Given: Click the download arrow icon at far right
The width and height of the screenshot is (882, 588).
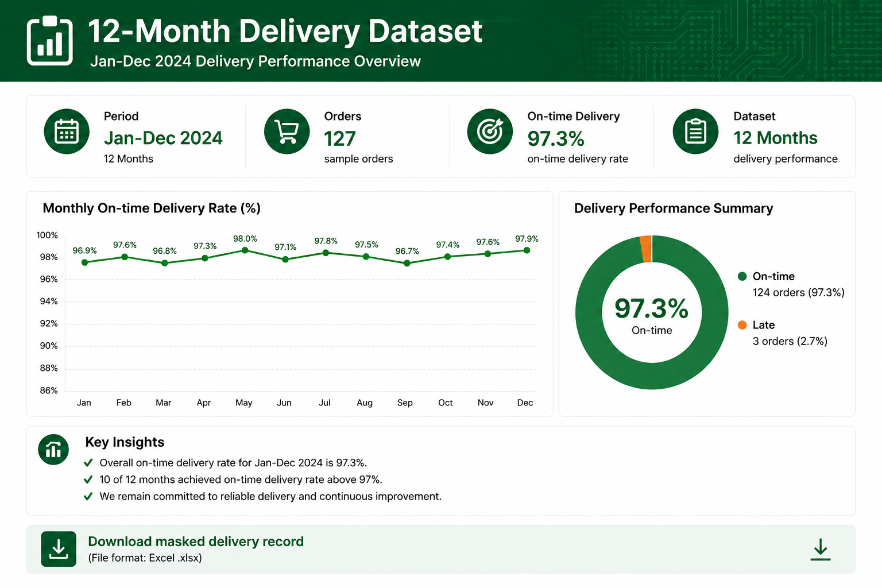Looking at the screenshot, I should click(821, 550).
